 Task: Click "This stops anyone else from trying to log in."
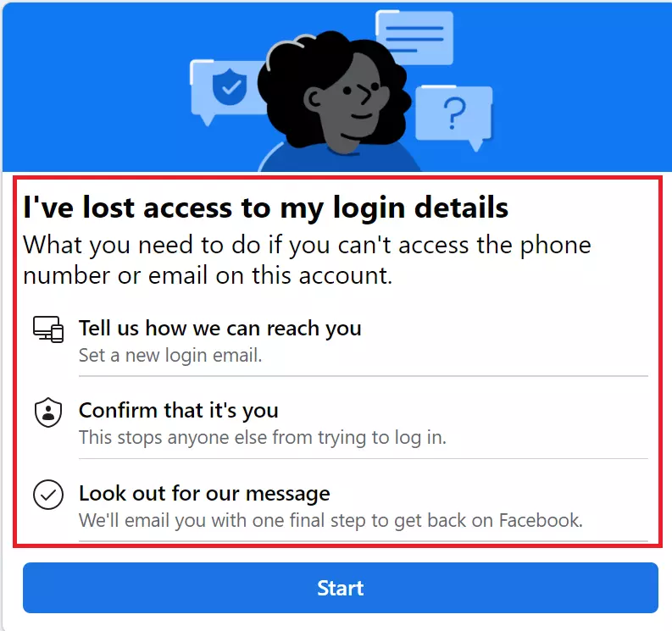pyautogui.click(x=262, y=438)
